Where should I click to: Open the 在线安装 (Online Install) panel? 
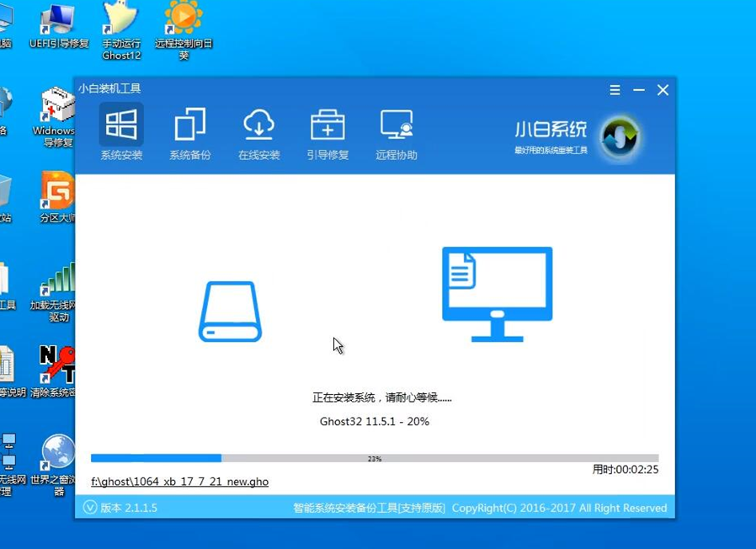click(x=258, y=132)
